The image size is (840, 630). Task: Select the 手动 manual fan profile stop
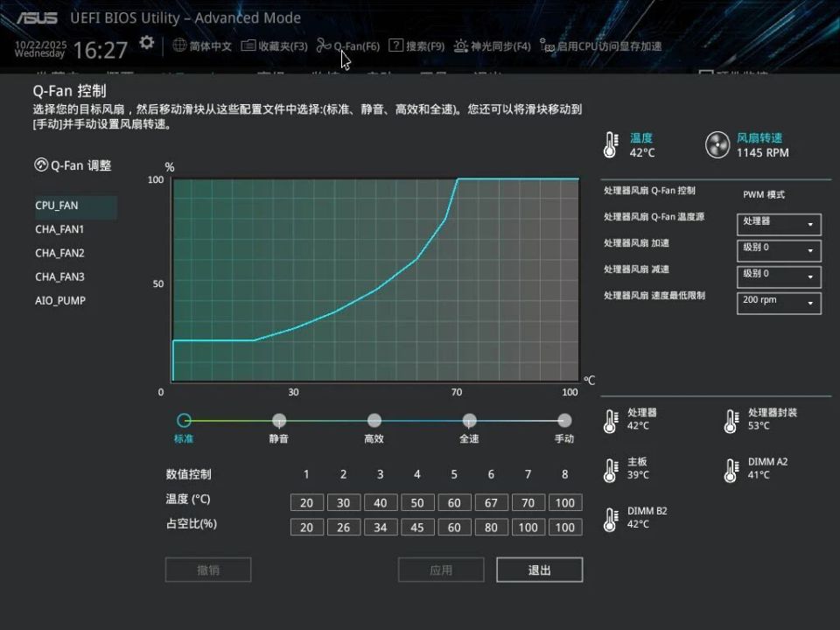(564, 420)
